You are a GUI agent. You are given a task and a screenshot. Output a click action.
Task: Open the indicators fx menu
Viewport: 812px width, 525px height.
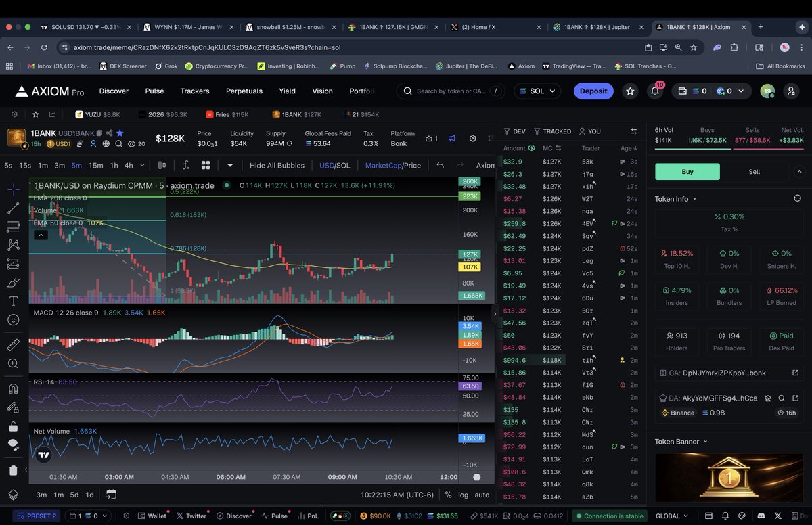[x=185, y=165]
